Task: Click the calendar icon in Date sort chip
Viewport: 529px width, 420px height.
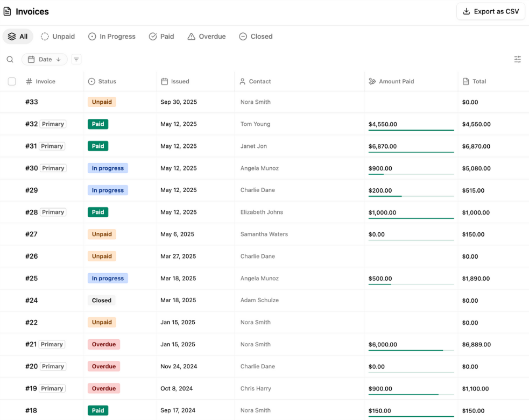Action: 31,59
